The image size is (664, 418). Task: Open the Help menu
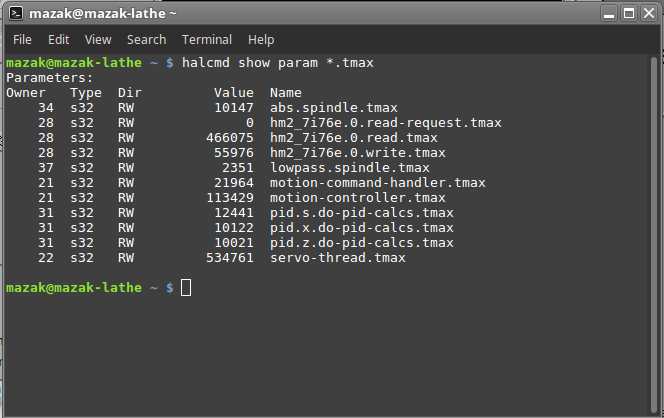click(261, 40)
